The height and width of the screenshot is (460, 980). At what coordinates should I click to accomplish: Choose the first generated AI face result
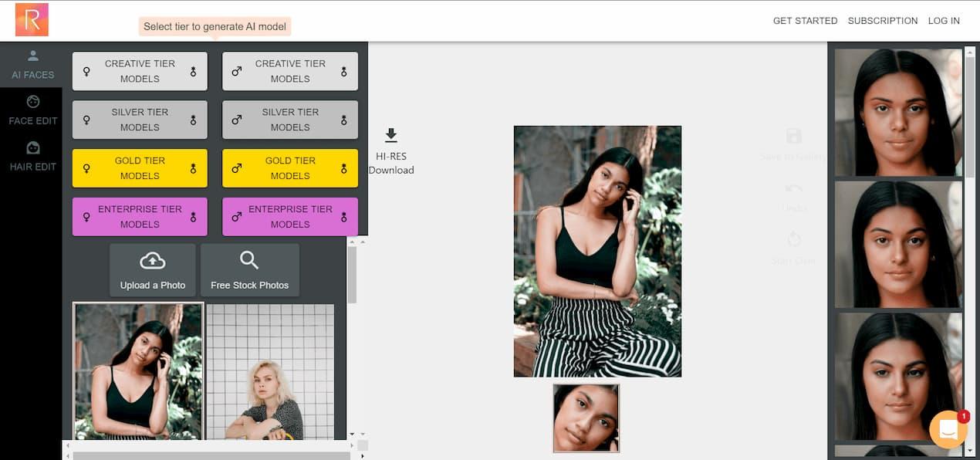(x=899, y=113)
